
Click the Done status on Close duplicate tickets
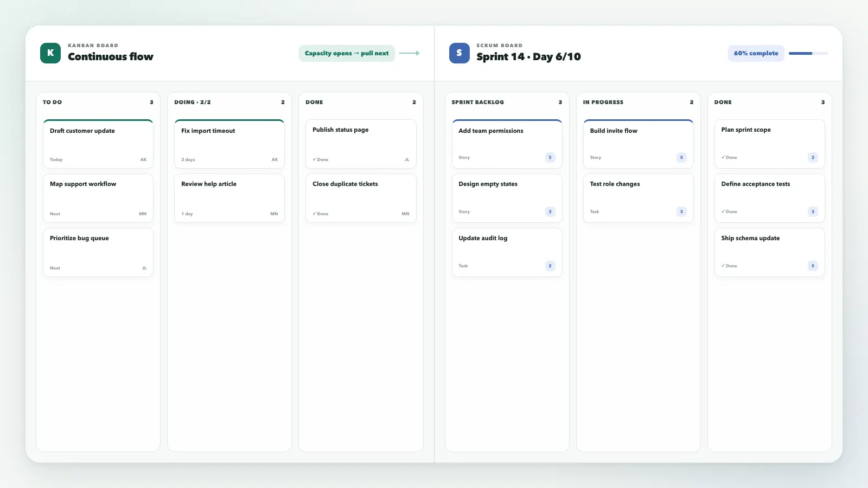(x=321, y=214)
